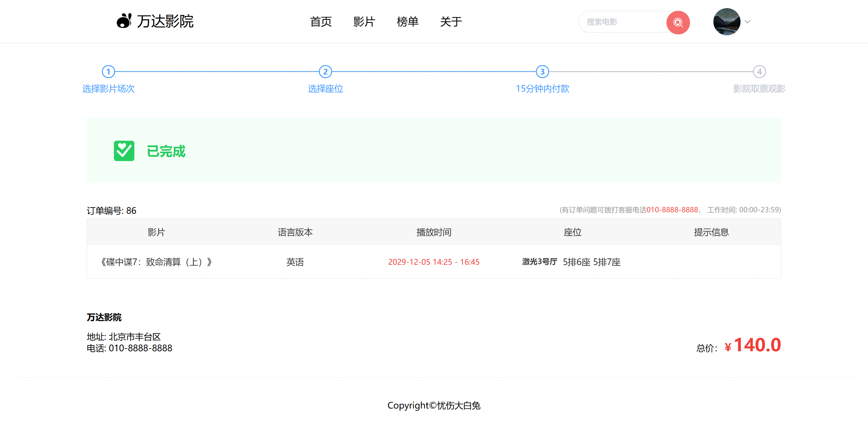This screenshot has height=442, width=868.
Task: Click step 1 circle icon
Action: point(108,71)
